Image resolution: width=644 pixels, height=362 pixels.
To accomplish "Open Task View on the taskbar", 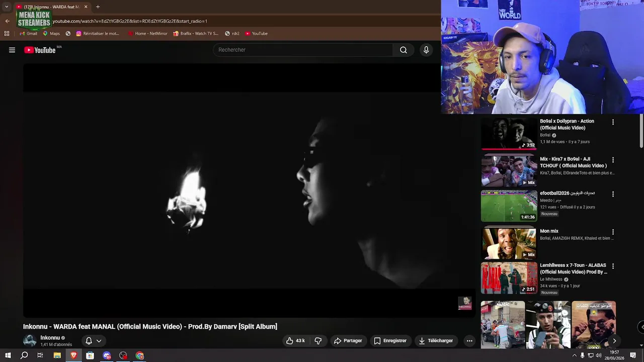I will point(40,355).
